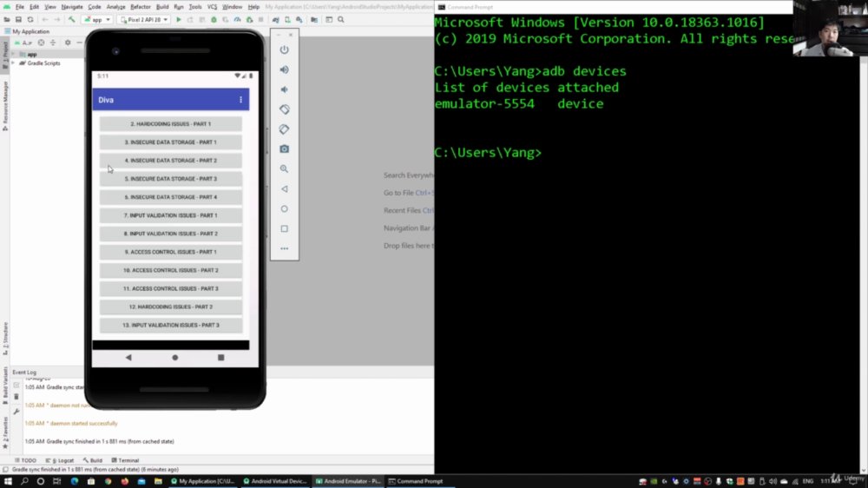Open the Android Studio toolbar search icon

pyautogui.click(x=341, y=19)
